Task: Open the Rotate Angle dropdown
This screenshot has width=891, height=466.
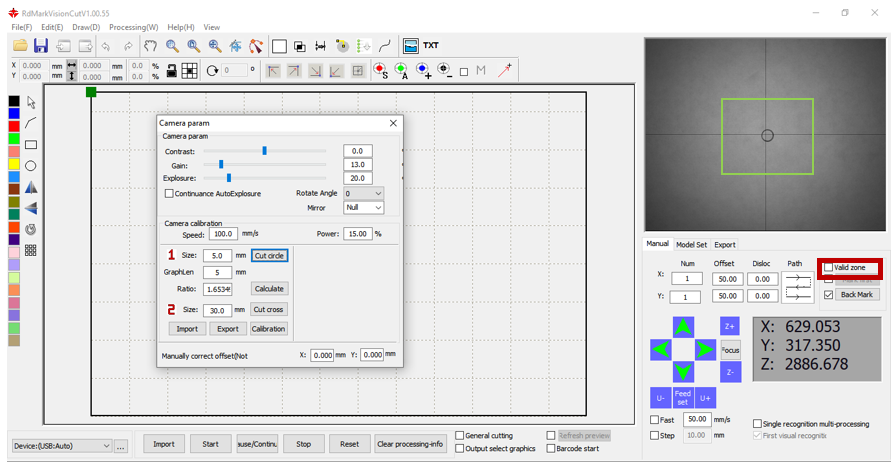Action: pyautogui.click(x=363, y=193)
